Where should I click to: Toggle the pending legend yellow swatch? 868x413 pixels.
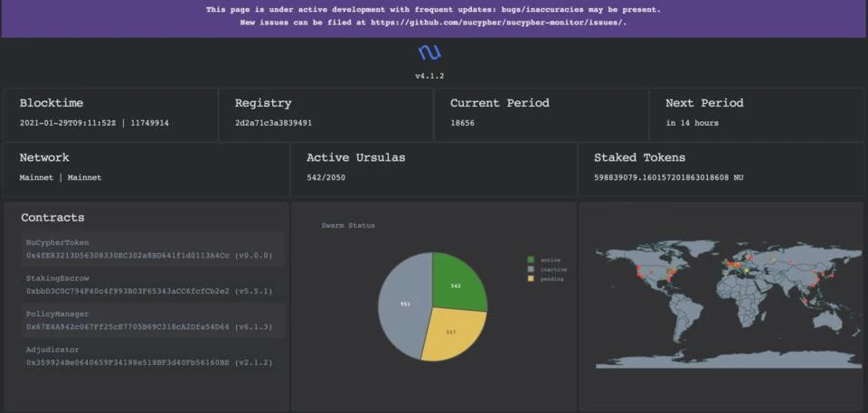pyautogui.click(x=531, y=279)
